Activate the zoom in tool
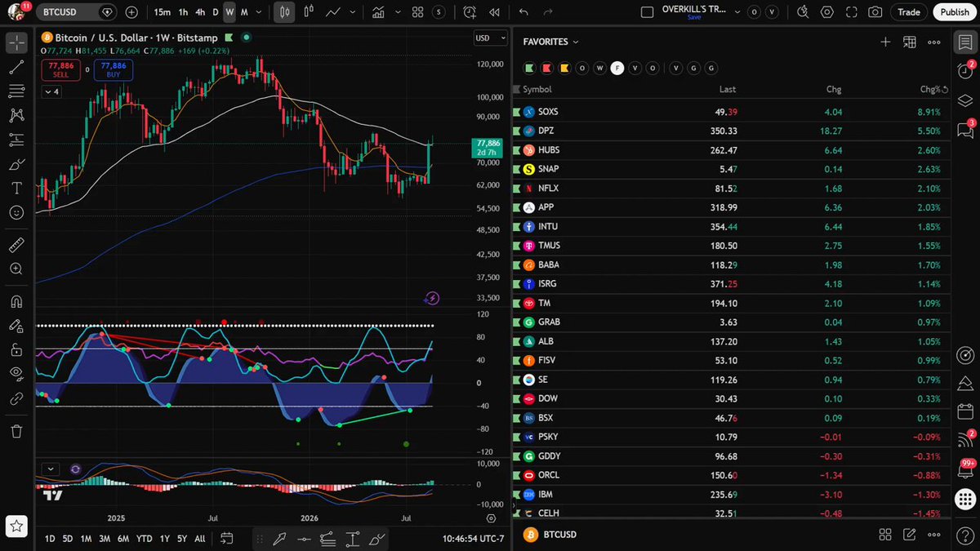The height and width of the screenshot is (551, 980). point(17,269)
